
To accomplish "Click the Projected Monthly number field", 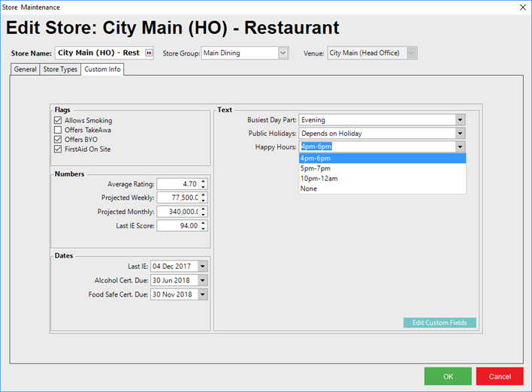I will [177, 212].
